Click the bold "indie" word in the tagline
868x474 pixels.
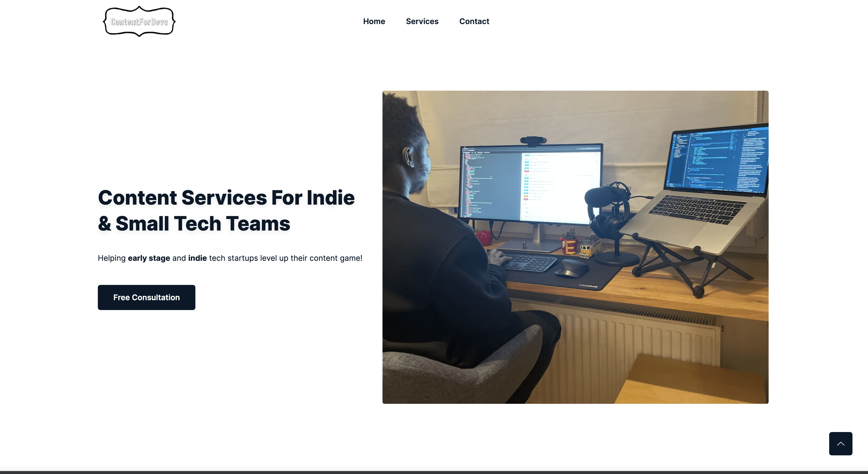click(x=197, y=258)
